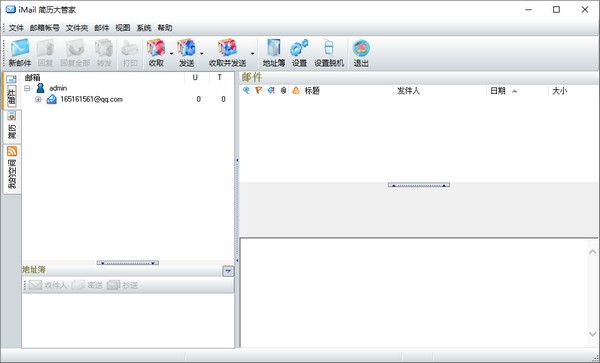This screenshot has width=600, height=363.
Task: Collapse the admin tree node
Action: coord(27,88)
